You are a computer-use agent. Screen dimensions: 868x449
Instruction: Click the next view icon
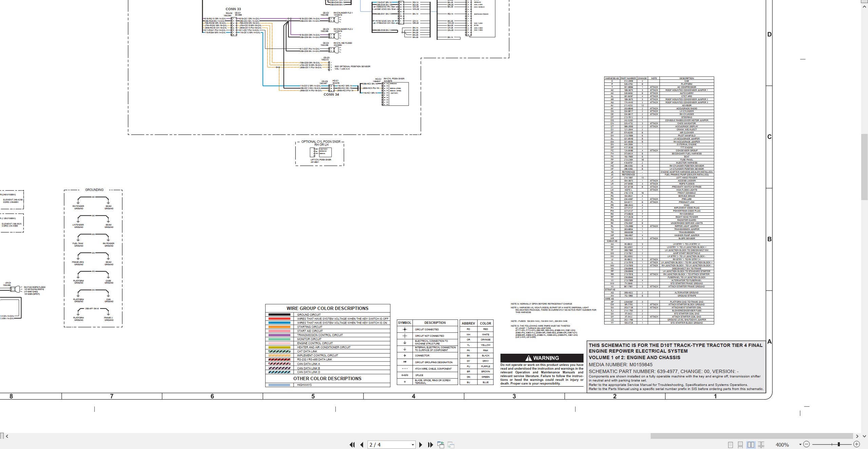click(x=451, y=445)
